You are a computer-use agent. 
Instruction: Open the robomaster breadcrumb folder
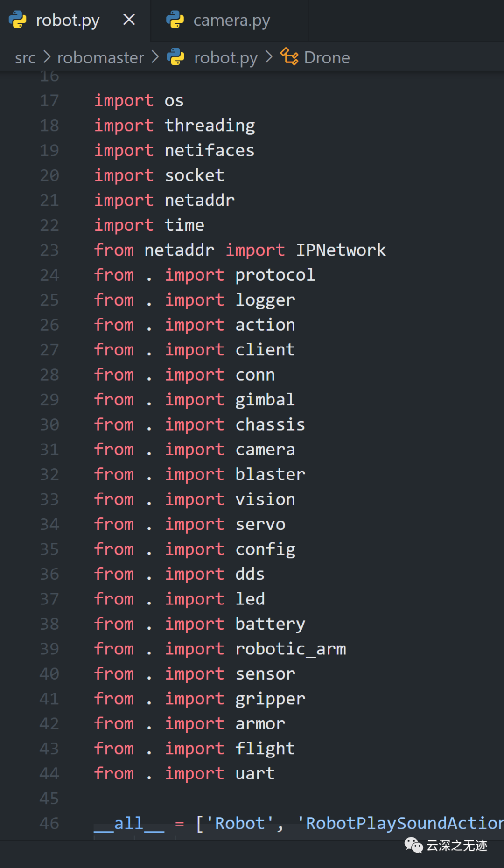(x=100, y=58)
